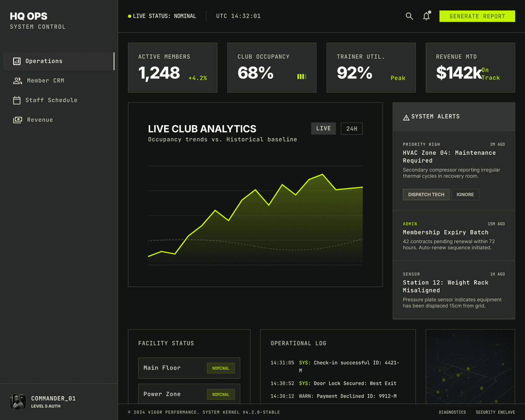Click the SENSOR alert tag

click(x=411, y=274)
